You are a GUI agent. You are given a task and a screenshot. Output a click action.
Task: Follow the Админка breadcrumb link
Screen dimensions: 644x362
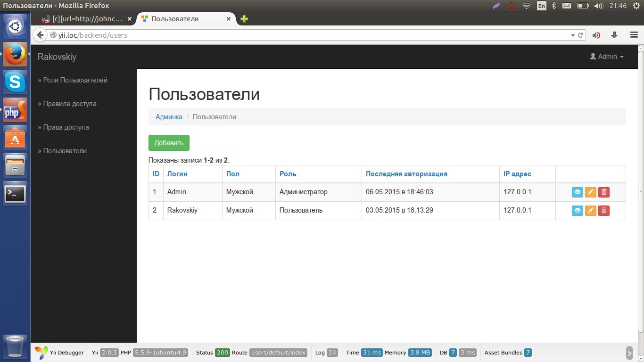(169, 117)
